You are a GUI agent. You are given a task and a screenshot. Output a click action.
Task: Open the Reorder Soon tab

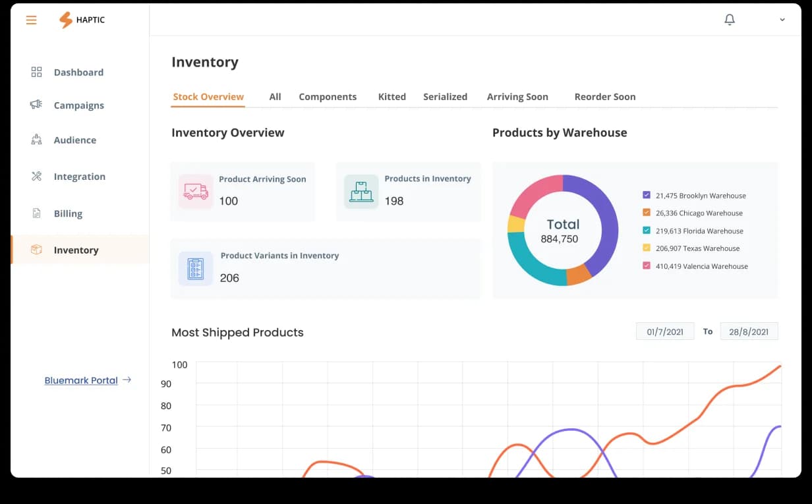click(605, 97)
